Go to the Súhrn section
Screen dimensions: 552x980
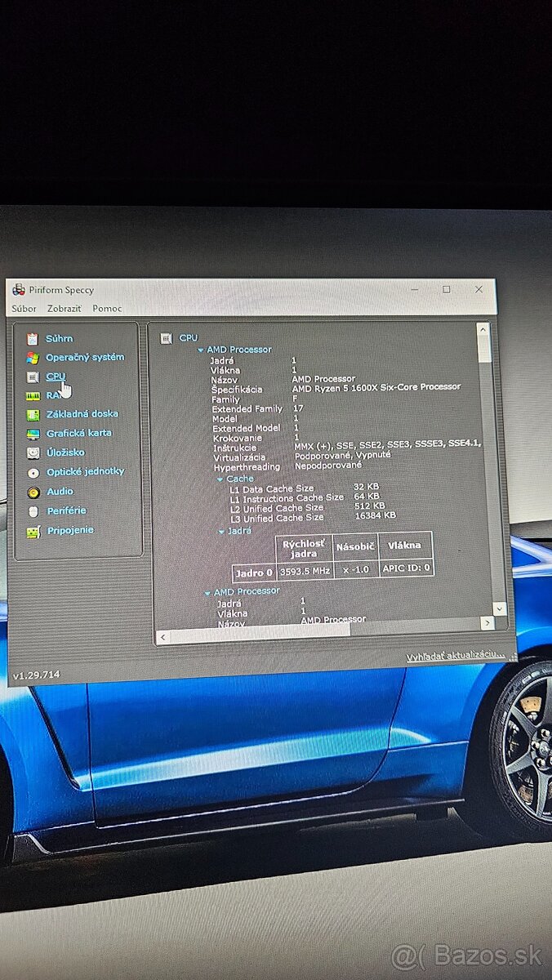[x=60, y=338]
